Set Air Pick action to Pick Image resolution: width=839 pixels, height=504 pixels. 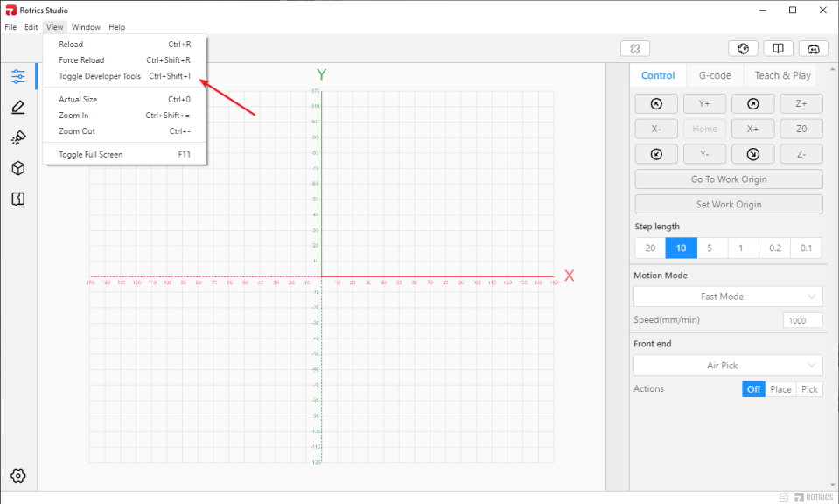[809, 389]
